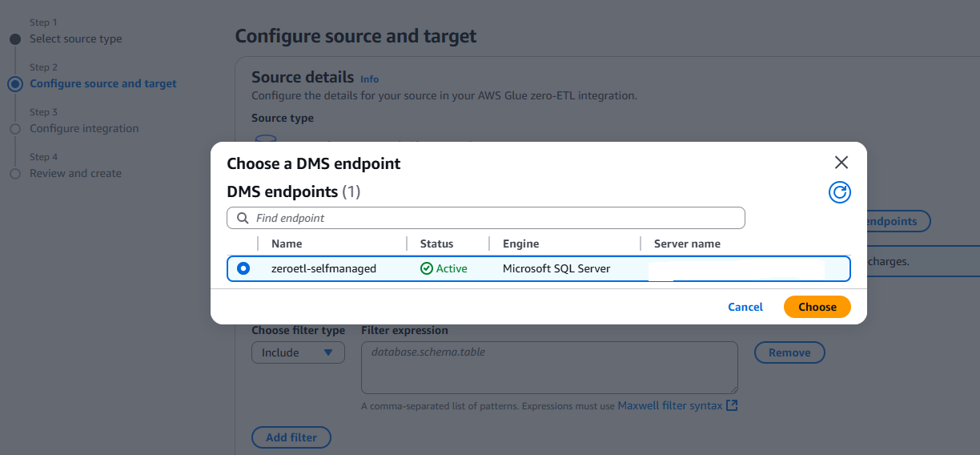Click the magnifier icon in the endpoint search
980x455 pixels.
click(243, 218)
